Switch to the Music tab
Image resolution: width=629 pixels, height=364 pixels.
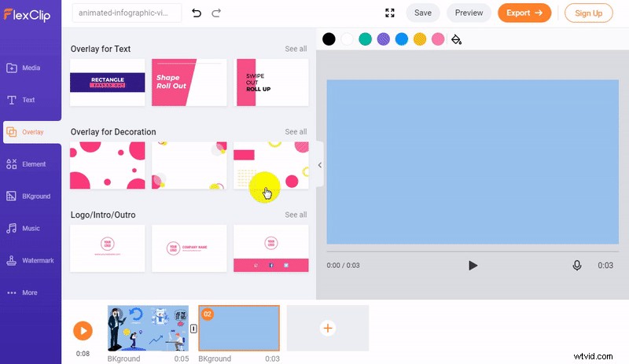pyautogui.click(x=31, y=228)
